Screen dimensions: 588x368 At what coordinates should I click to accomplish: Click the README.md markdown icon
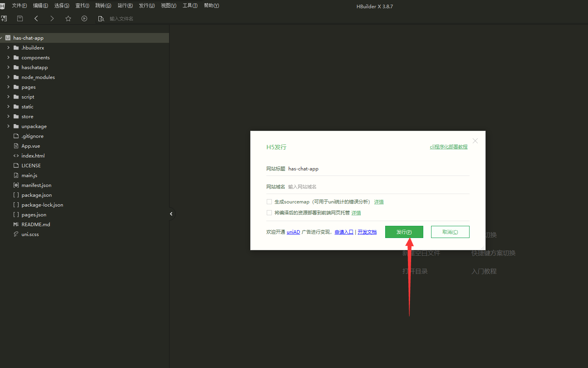click(16, 225)
